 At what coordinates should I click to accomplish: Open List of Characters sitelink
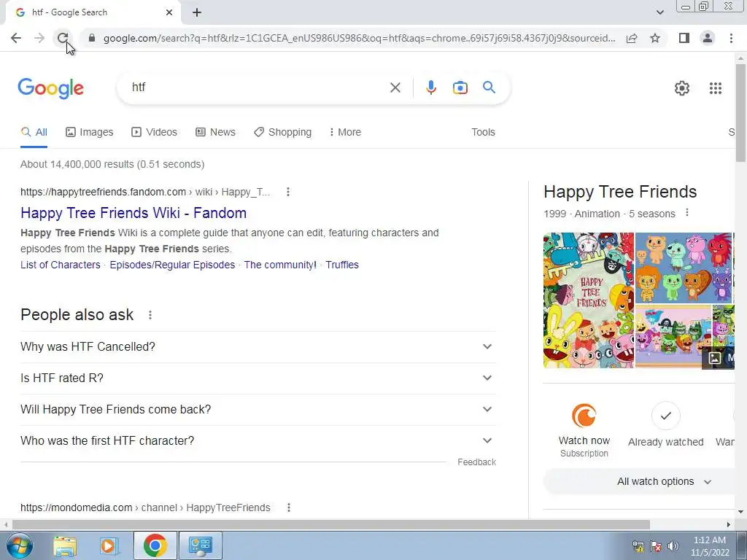tap(61, 265)
